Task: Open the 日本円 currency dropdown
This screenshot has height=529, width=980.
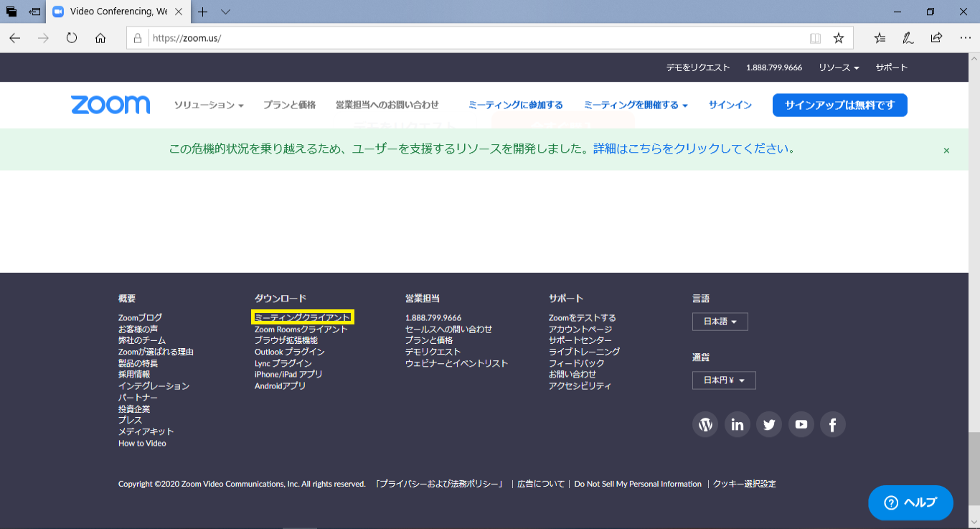Action: 724,380
